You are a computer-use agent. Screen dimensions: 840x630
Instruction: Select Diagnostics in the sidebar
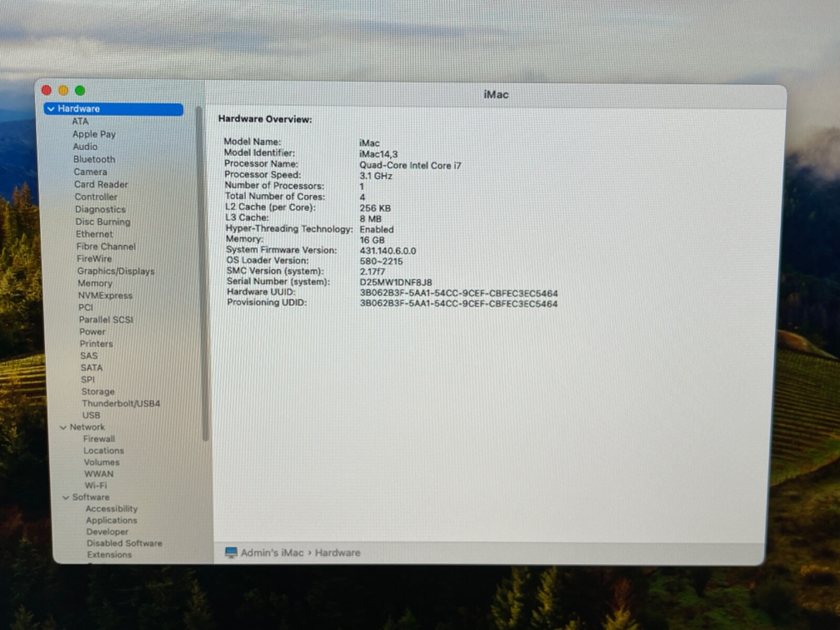coord(100,209)
